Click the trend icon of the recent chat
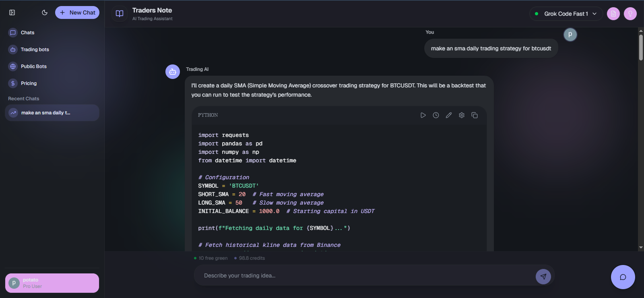644x298 pixels. point(13,113)
